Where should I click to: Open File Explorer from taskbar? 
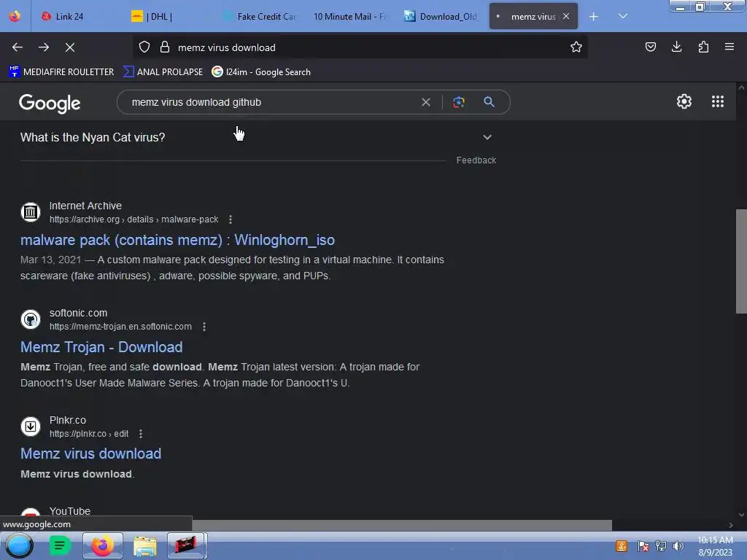click(x=145, y=545)
